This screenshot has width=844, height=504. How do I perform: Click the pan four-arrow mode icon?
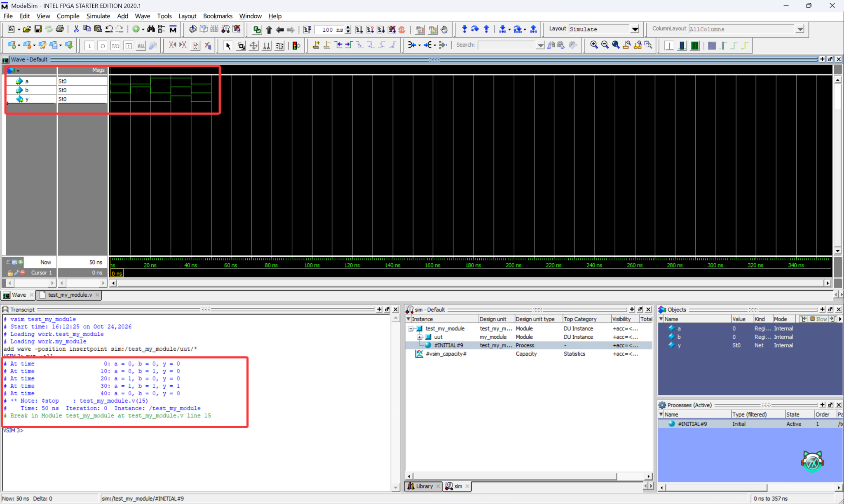point(254,45)
